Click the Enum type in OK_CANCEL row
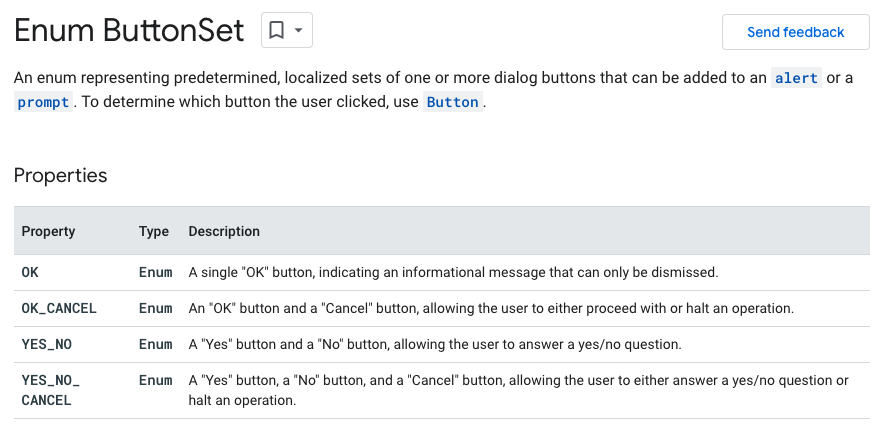890x432 pixels. pyautogui.click(x=156, y=308)
